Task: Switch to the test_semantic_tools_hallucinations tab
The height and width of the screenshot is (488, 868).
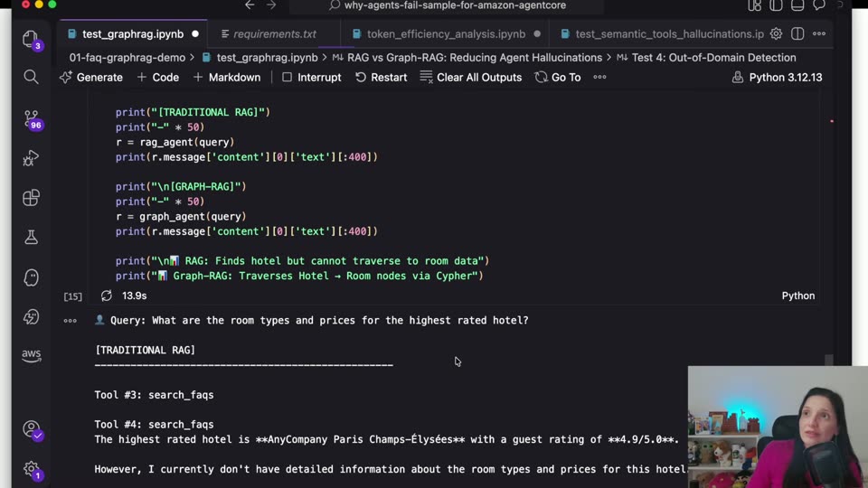Action: point(662,33)
